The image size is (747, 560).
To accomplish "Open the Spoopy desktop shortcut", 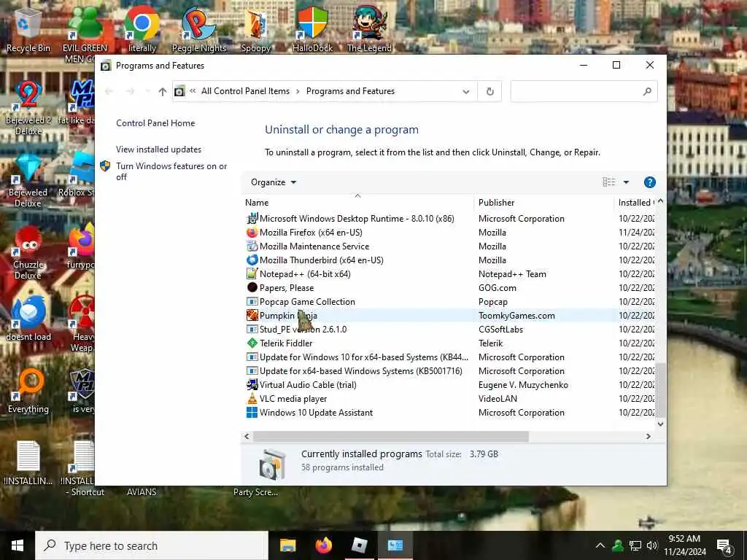I will pyautogui.click(x=256, y=29).
